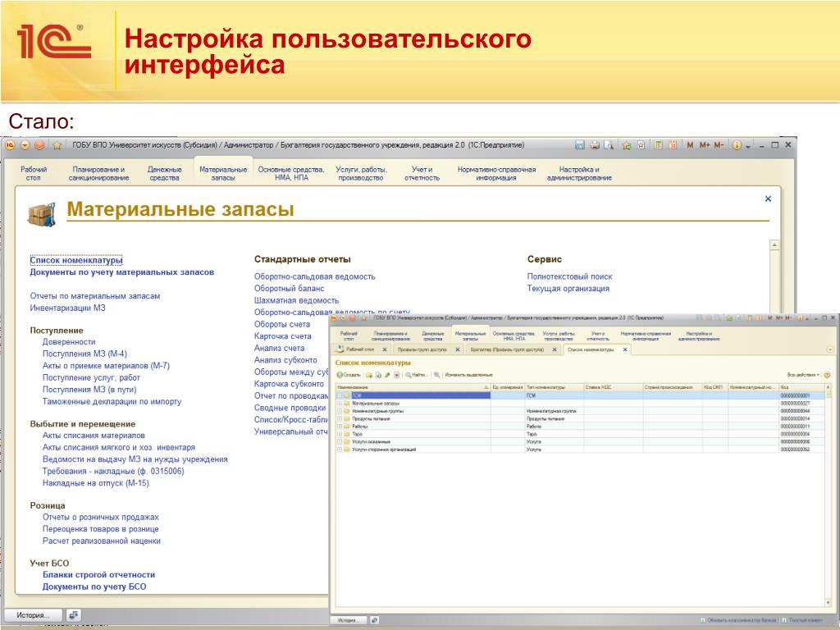The height and width of the screenshot is (630, 840).
Task: Click Изменить выделенные in the nomenclature toolbar
Action: pos(468,375)
